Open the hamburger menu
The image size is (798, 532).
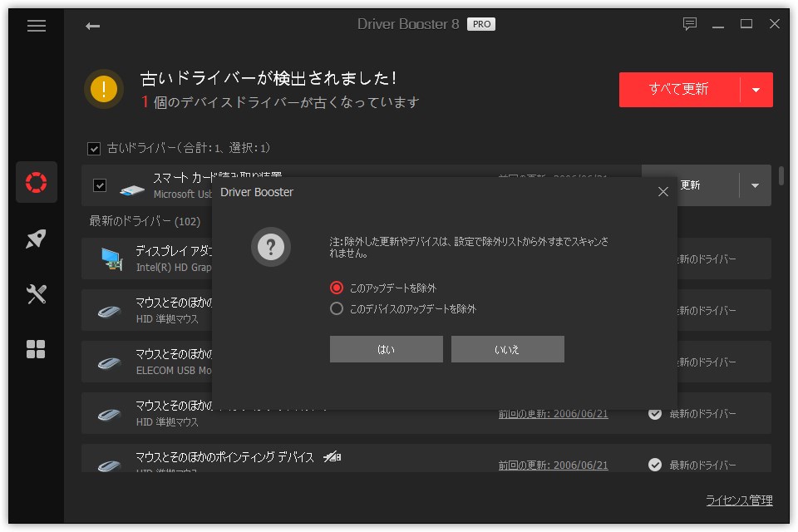(x=36, y=26)
